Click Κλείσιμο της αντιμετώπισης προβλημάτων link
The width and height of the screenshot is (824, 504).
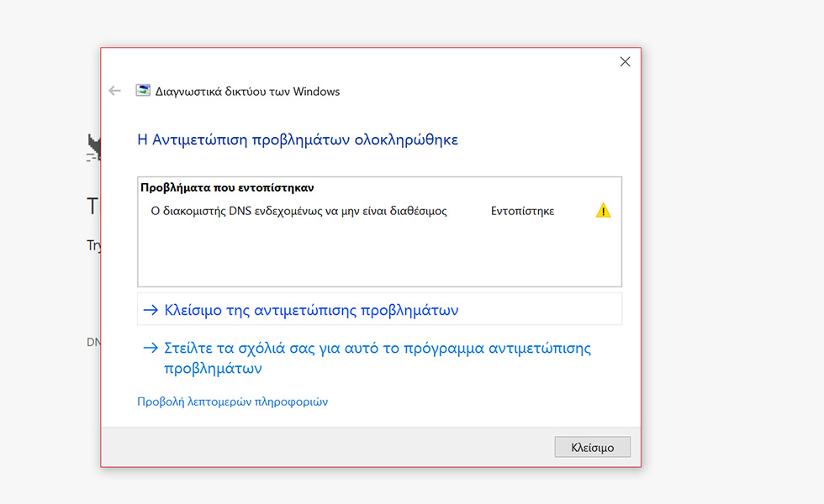379,310
